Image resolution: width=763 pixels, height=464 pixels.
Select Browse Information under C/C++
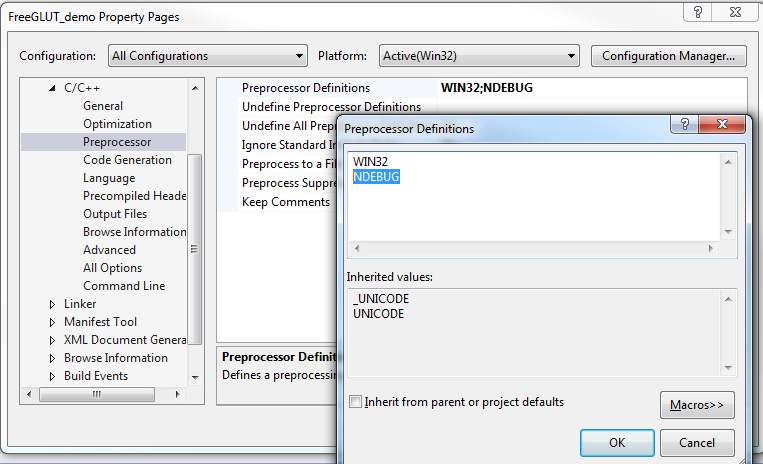click(x=134, y=232)
